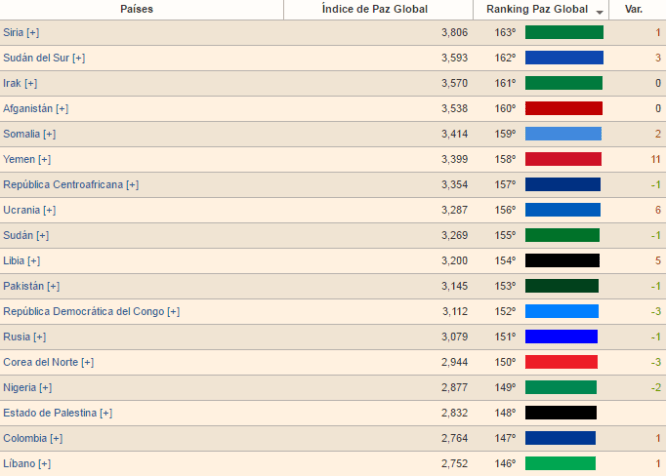Expand the [+] next to Corea del Norte
Image resolution: width=666 pixels, height=476 pixels.
[x=87, y=363]
